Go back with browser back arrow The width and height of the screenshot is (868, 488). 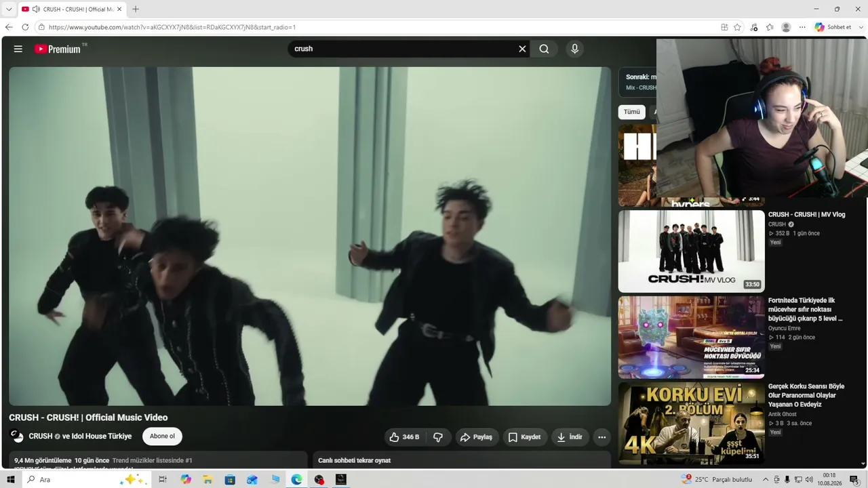point(9,27)
